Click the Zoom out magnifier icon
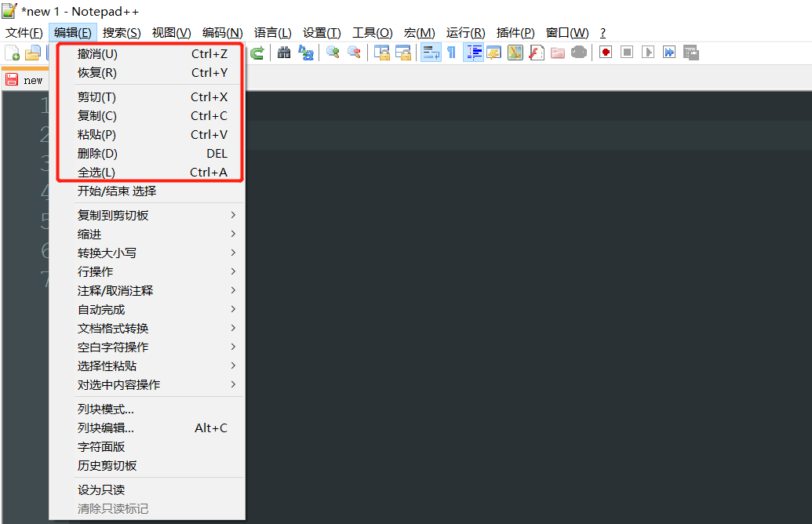Screen dimensions: 812x524 coord(354,53)
